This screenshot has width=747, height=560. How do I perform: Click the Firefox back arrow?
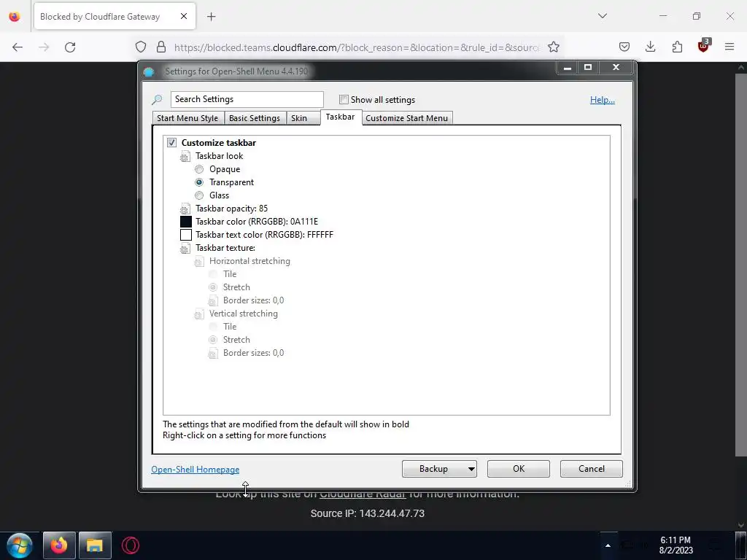click(x=18, y=47)
